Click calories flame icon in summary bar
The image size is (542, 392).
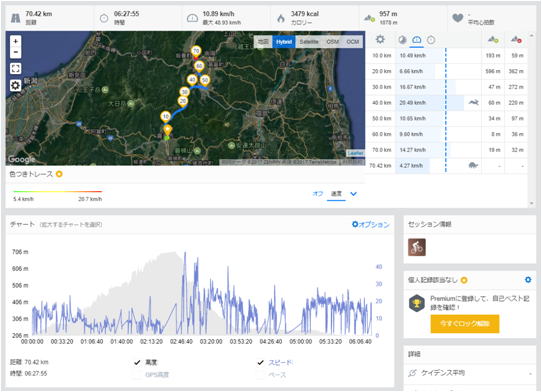click(x=281, y=18)
